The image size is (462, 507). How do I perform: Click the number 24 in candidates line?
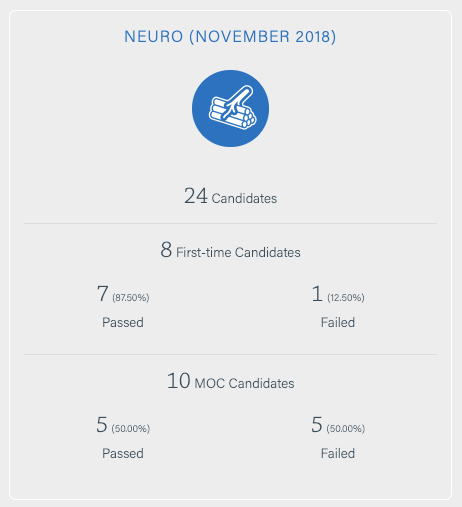click(x=196, y=196)
